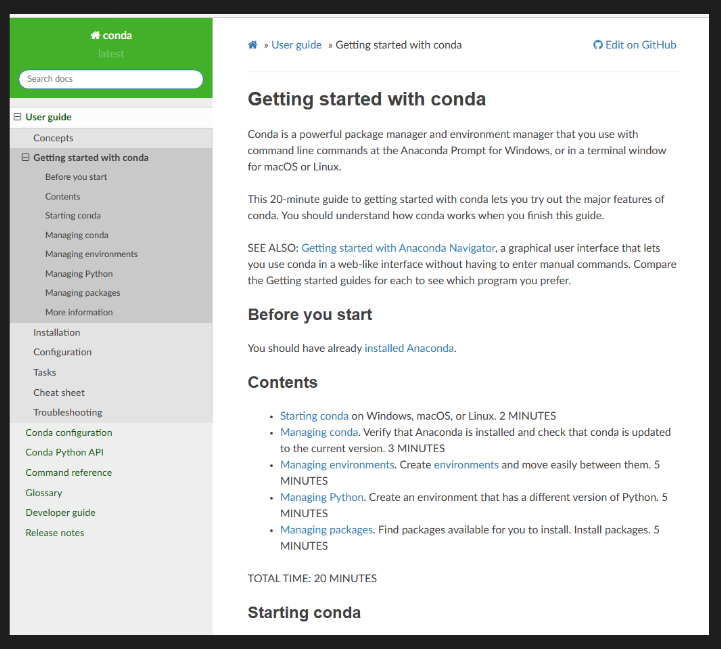Follow Managing environments link in Contents list
721x649 pixels.
coord(337,465)
